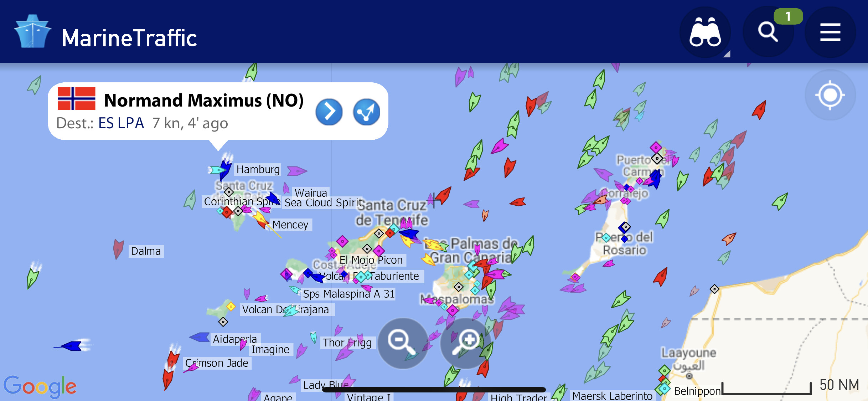
Task: Select El Mojo Picon vessel label
Action: click(x=371, y=260)
